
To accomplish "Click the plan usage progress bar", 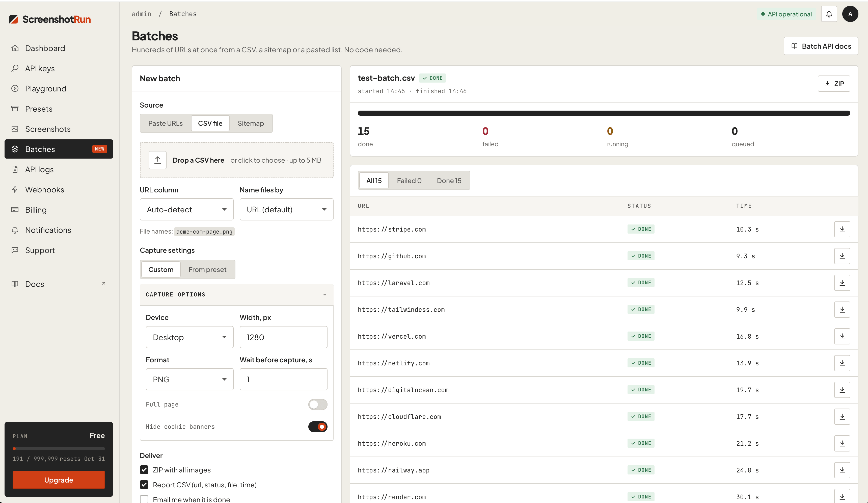I will pos(59,449).
